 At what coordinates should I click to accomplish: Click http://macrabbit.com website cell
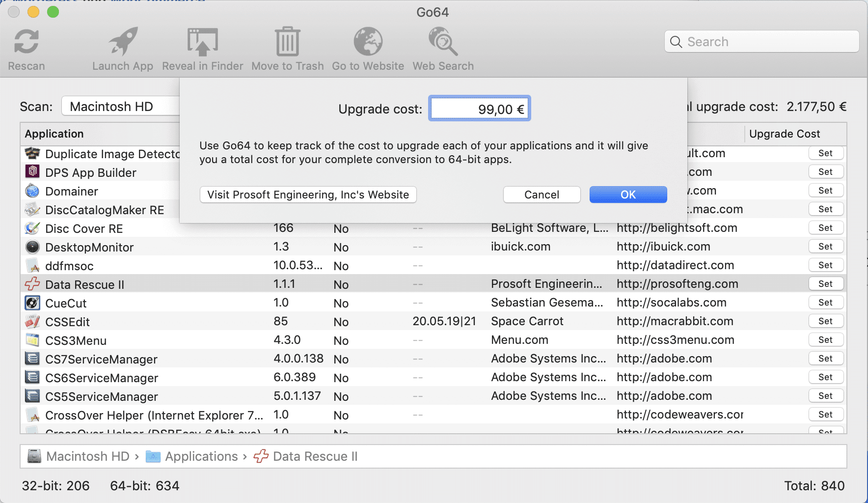pos(675,321)
